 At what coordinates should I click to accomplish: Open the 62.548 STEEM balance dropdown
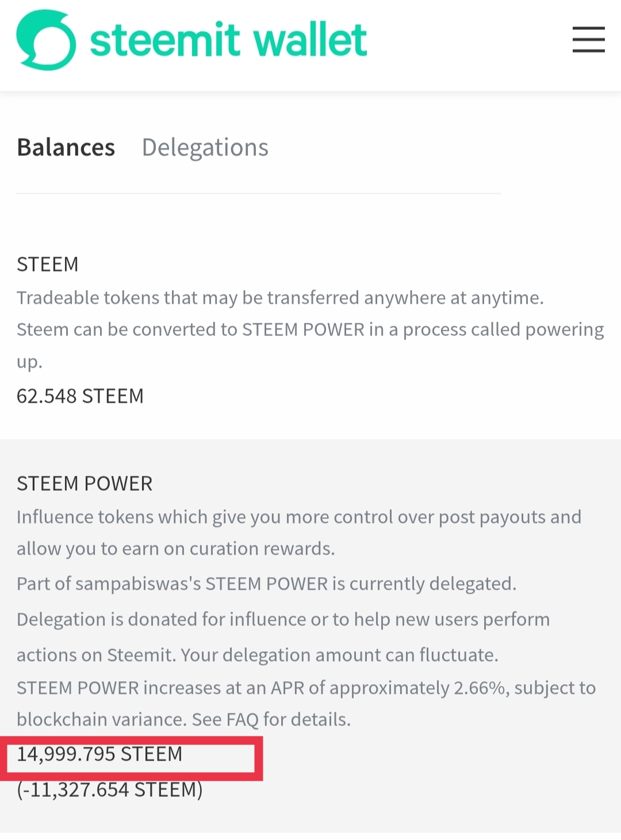[x=80, y=396]
